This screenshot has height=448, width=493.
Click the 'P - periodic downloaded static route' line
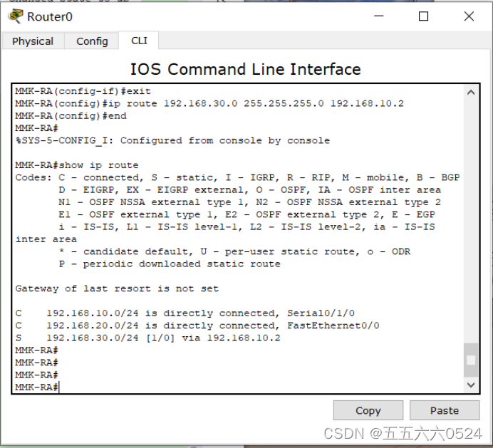170,264
